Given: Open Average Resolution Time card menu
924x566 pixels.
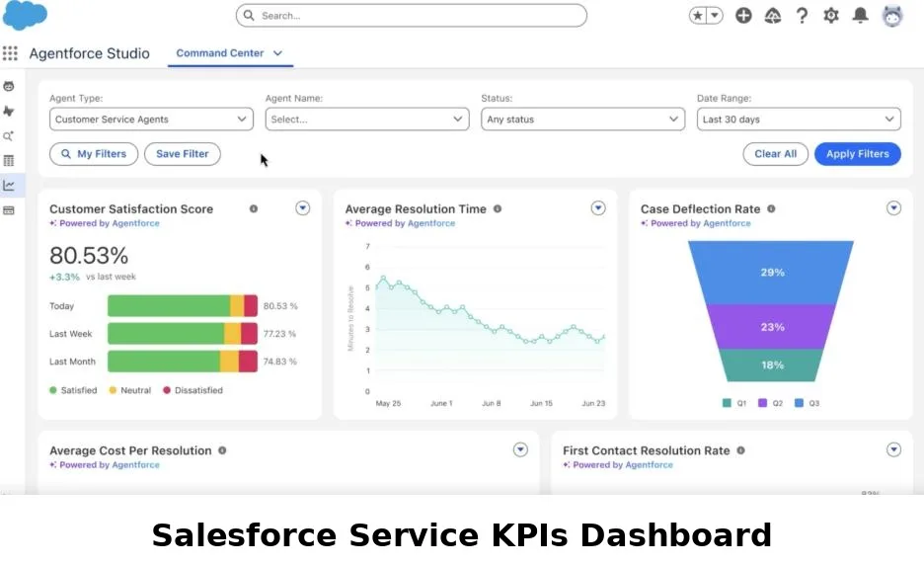Looking at the screenshot, I should pyautogui.click(x=598, y=208).
